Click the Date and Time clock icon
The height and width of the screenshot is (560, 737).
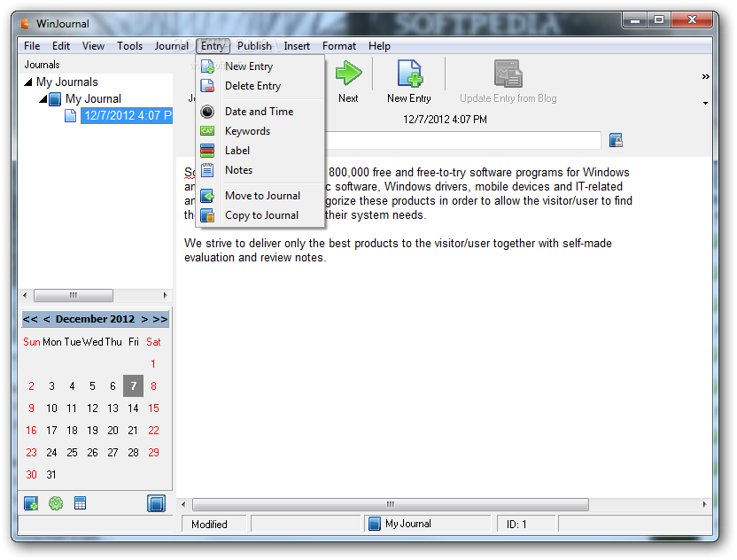[207, 112]
